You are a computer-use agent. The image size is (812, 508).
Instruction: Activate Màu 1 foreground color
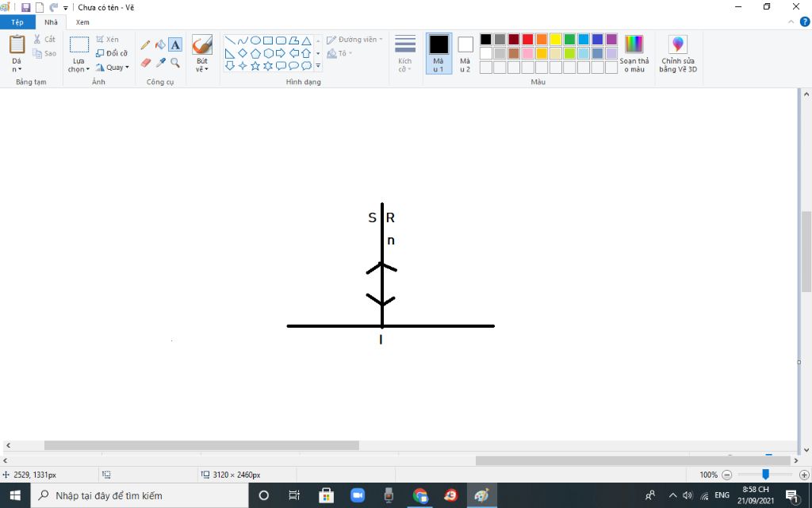439,53
